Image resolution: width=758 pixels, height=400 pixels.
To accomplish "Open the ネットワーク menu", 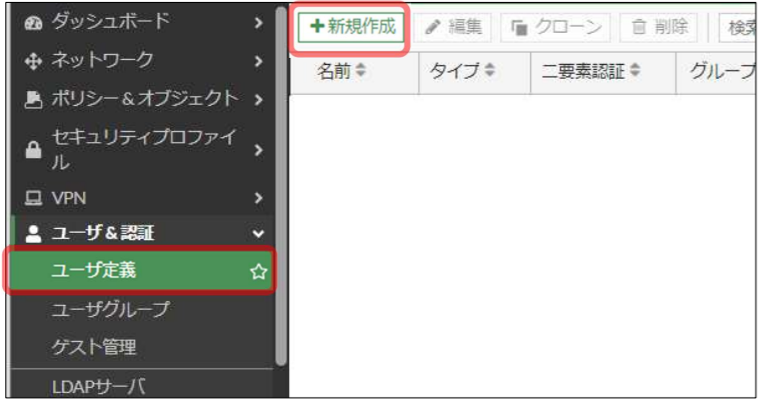I will point(143,61).
